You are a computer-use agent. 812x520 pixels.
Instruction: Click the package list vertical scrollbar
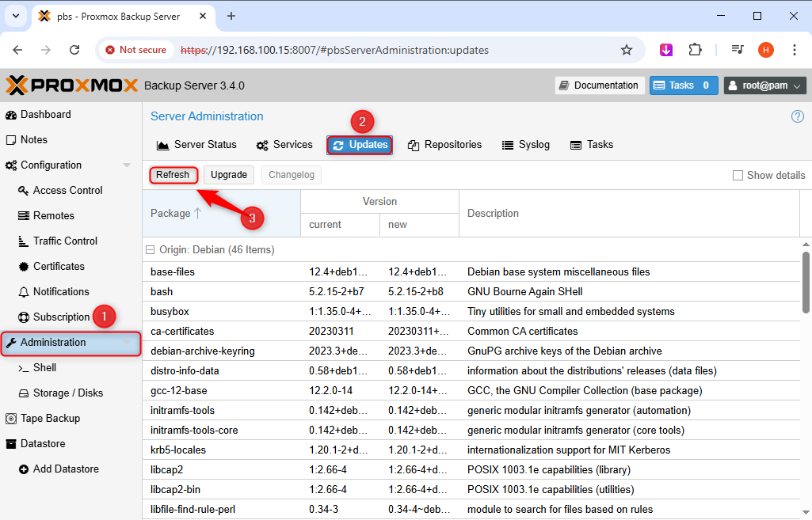tap(806, 283)
